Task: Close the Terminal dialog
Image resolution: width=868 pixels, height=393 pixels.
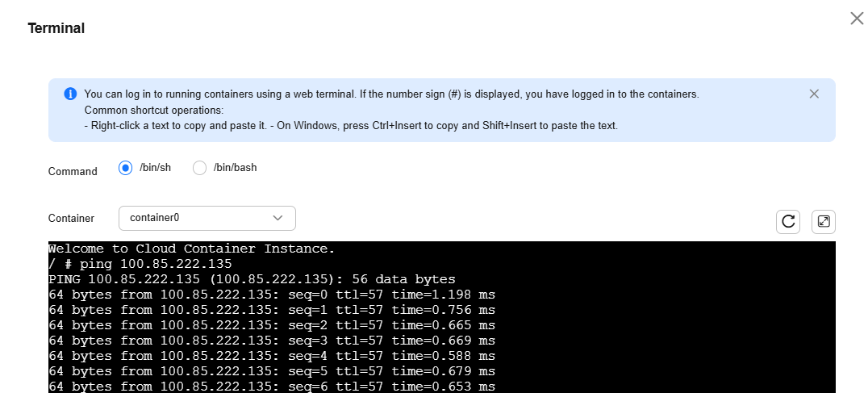Action: click(857, 19)
